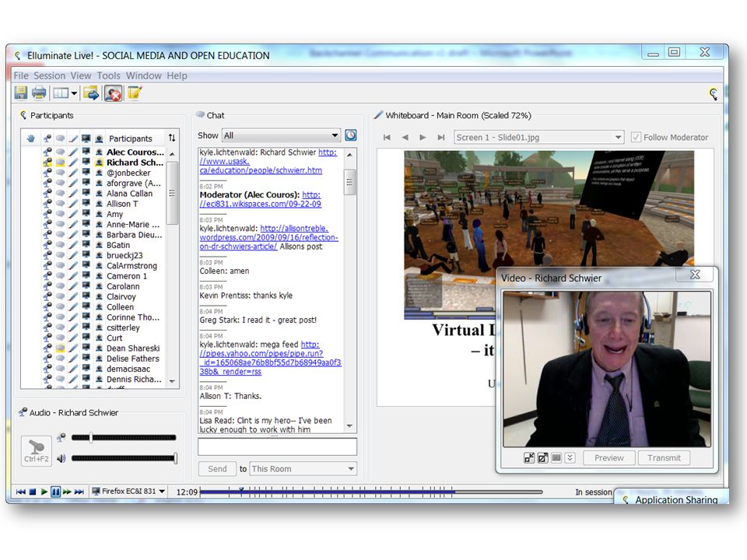Open the chat Show filter dropdown
Viewport: 747px width, 560px height.
pos(281,135)
